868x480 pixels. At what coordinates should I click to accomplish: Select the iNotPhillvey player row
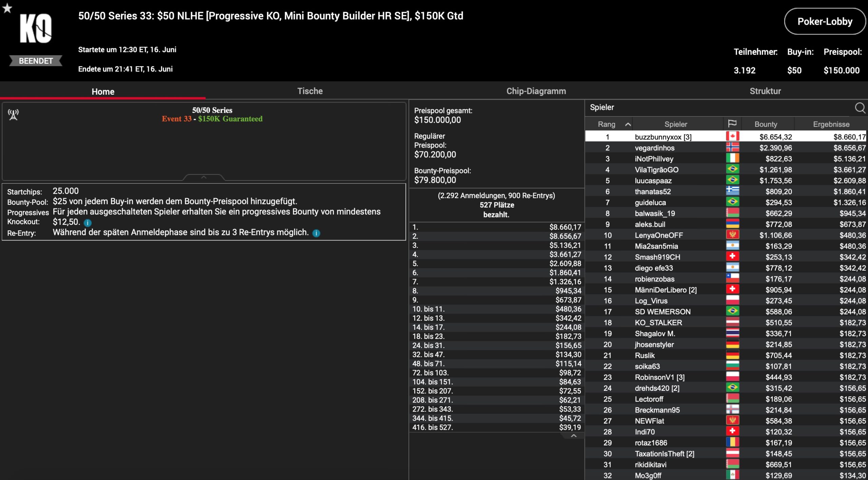click(x=654, y=159)
